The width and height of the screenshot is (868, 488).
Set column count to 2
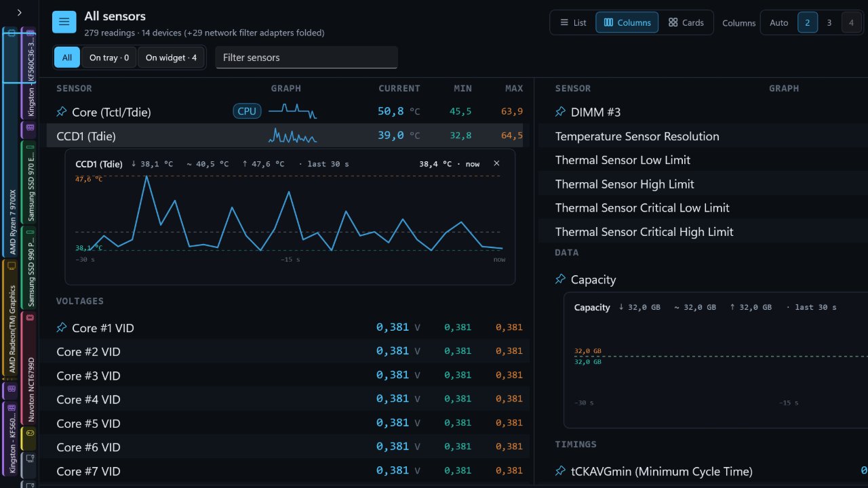pyautogui.click(x=807, y=22)
